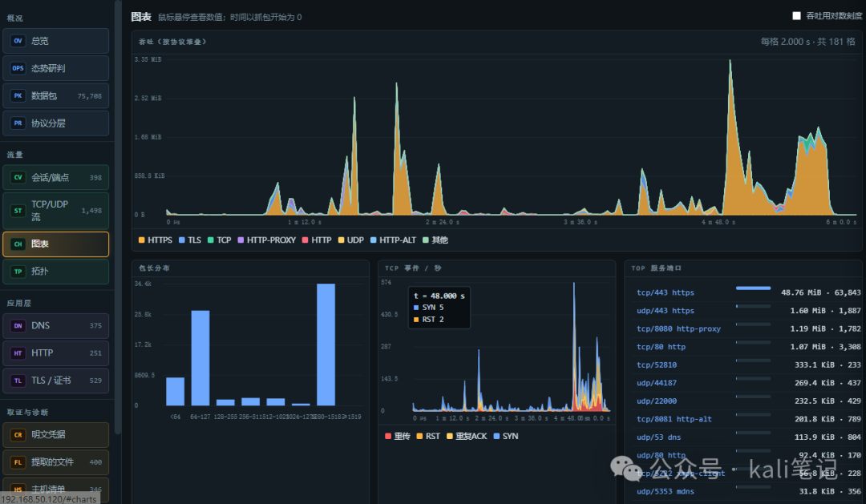The image size is (866, 504).
Task: Click the PR 协议分层 icon
Action: click(18, 123)
